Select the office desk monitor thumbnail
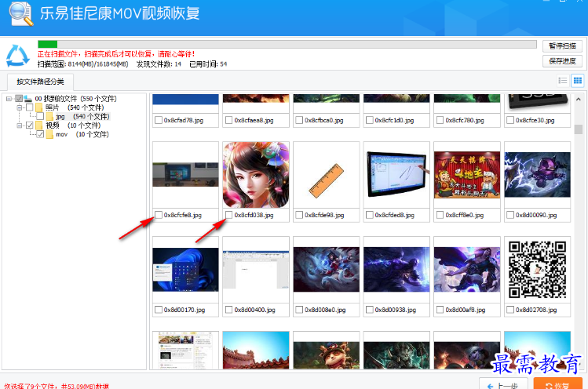The width and height of the screenshot is (588, 389). coord(185,175)
